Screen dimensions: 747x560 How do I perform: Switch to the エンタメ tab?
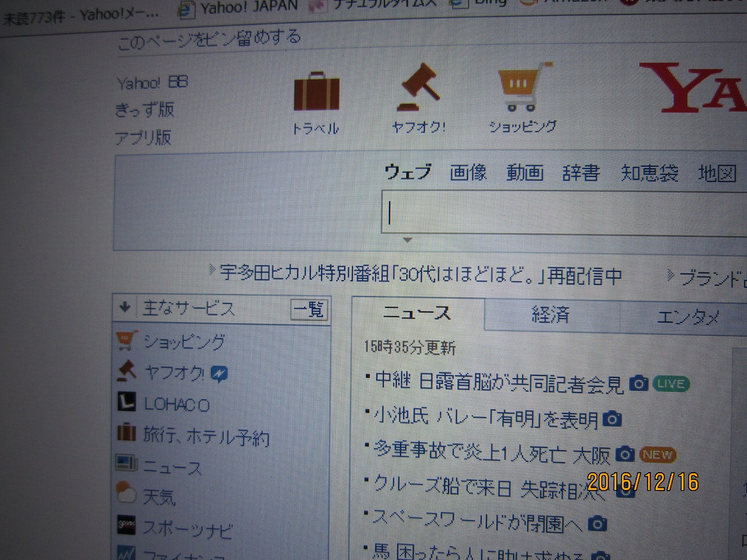click(687, 317)
